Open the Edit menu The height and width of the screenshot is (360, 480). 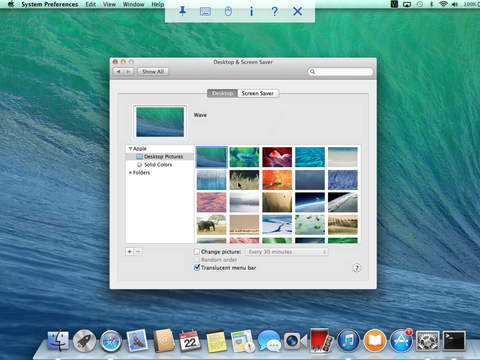90,4
